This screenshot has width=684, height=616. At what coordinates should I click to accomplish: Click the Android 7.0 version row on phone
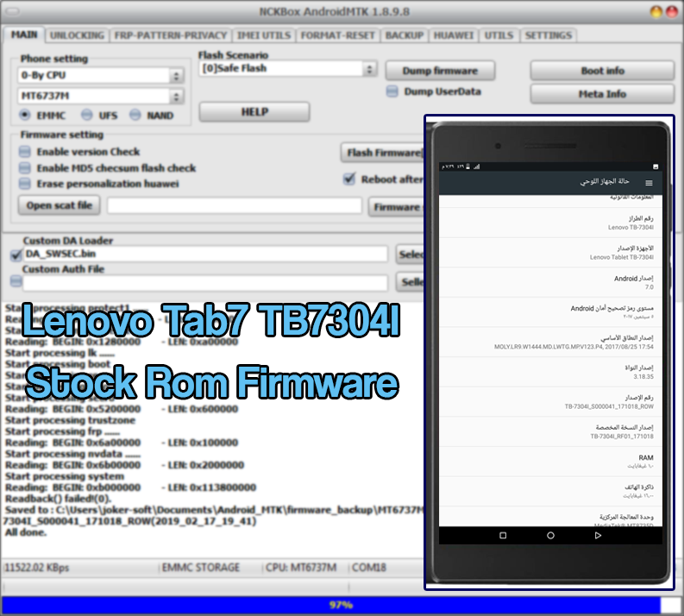tap(550, 283)
